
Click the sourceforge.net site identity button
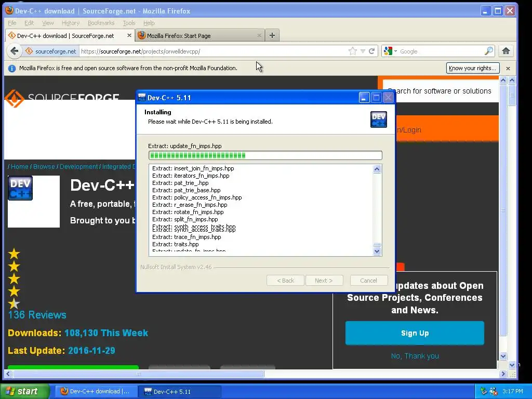(x=51, y=51)
